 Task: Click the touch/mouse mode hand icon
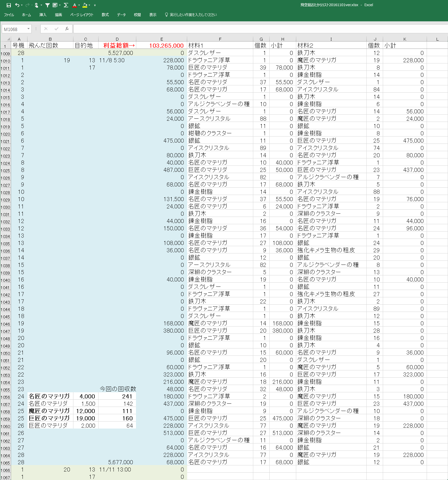37,5
